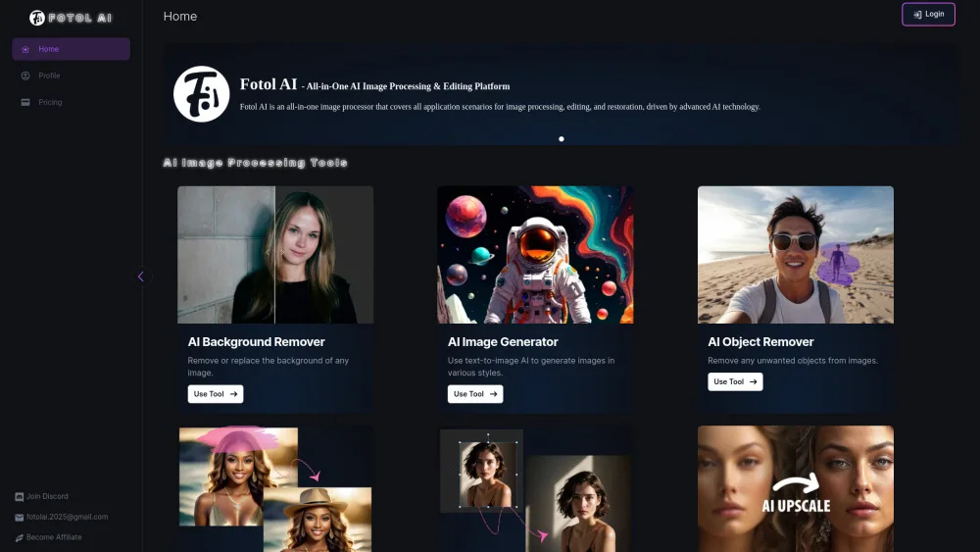Open the AI Upscale thumbnail
This screenshot has height=552, width=980.
(x=796, y=489)
